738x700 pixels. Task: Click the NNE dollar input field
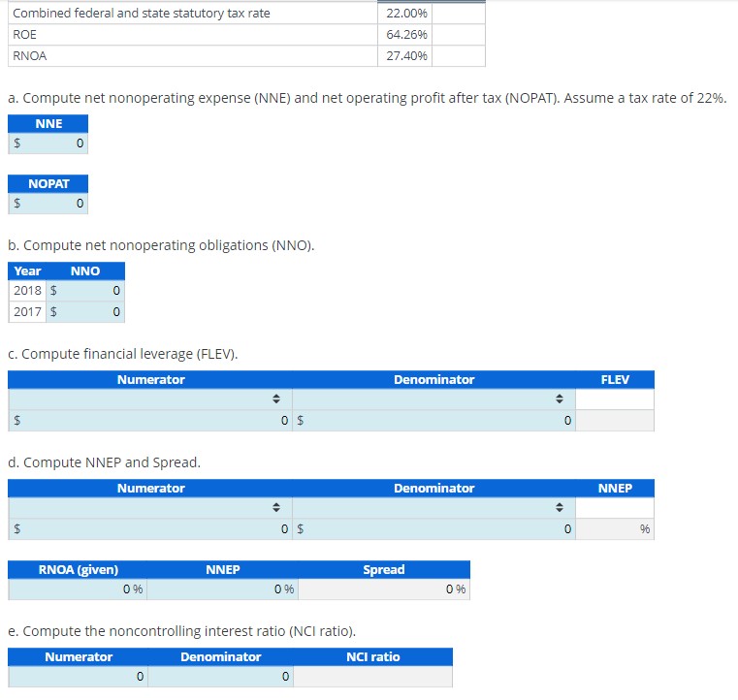click(x=48, y=143)
